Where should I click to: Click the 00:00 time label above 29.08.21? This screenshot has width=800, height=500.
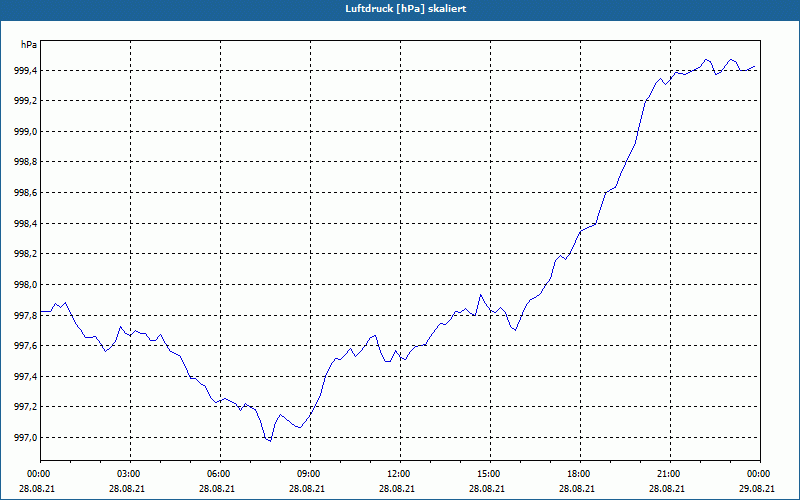pyautogui.click(x=758, y=474)
